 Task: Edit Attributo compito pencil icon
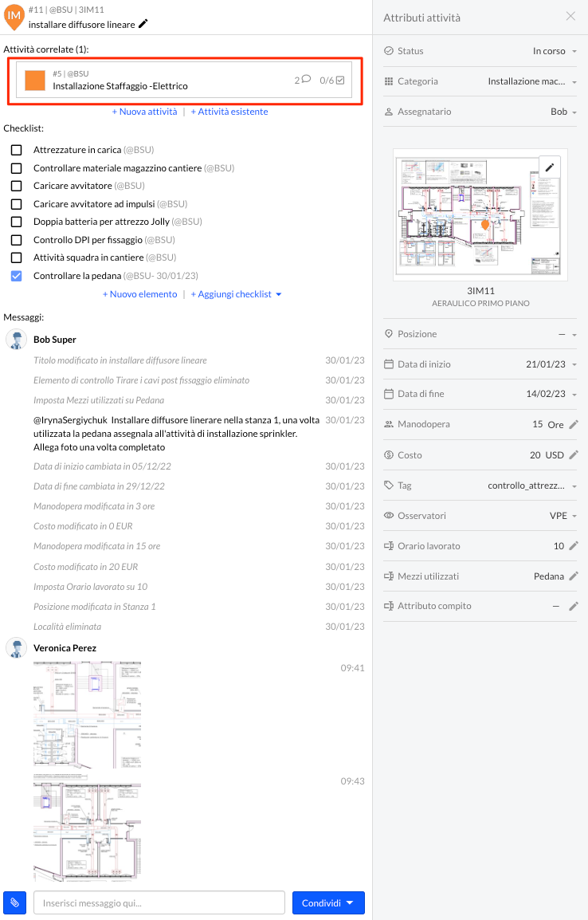tap(574, 607)
